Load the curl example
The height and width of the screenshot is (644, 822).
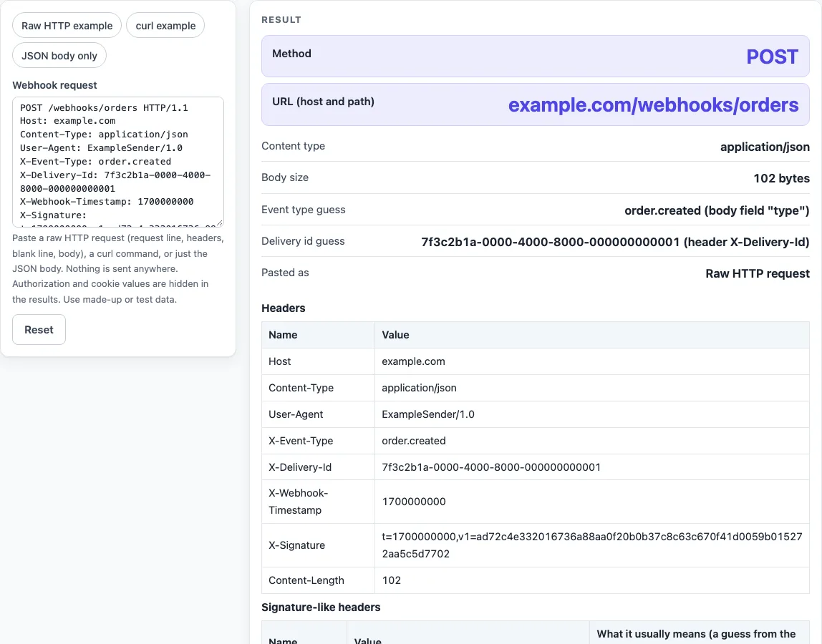point(165,25)
